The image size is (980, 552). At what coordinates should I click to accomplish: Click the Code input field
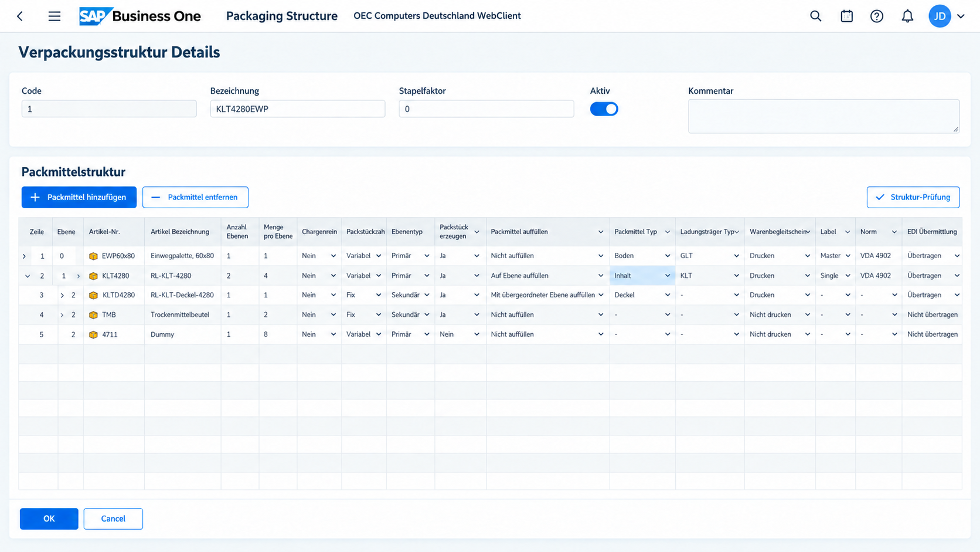pos(109,109)
